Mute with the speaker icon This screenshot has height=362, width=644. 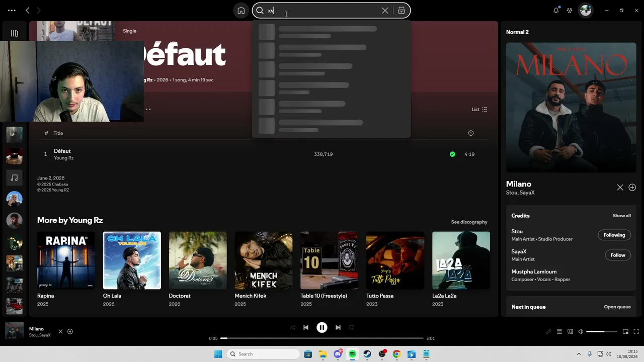(581, 332)
